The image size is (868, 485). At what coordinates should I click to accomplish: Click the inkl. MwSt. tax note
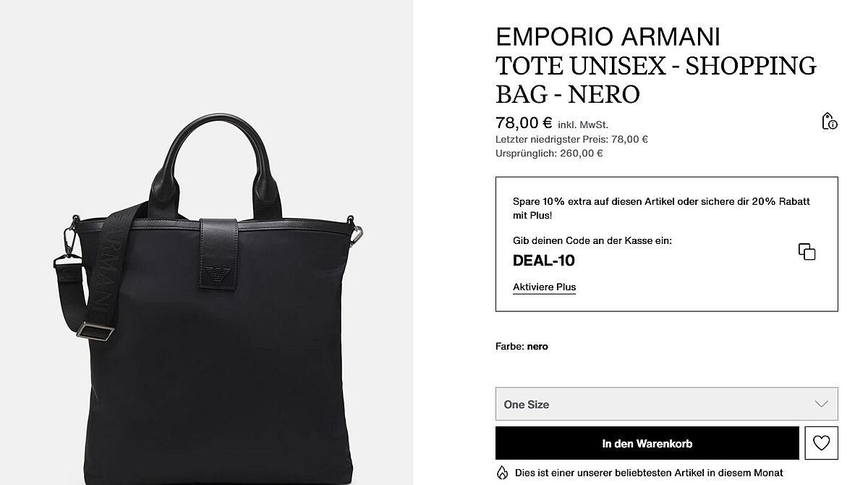[583, 125]
